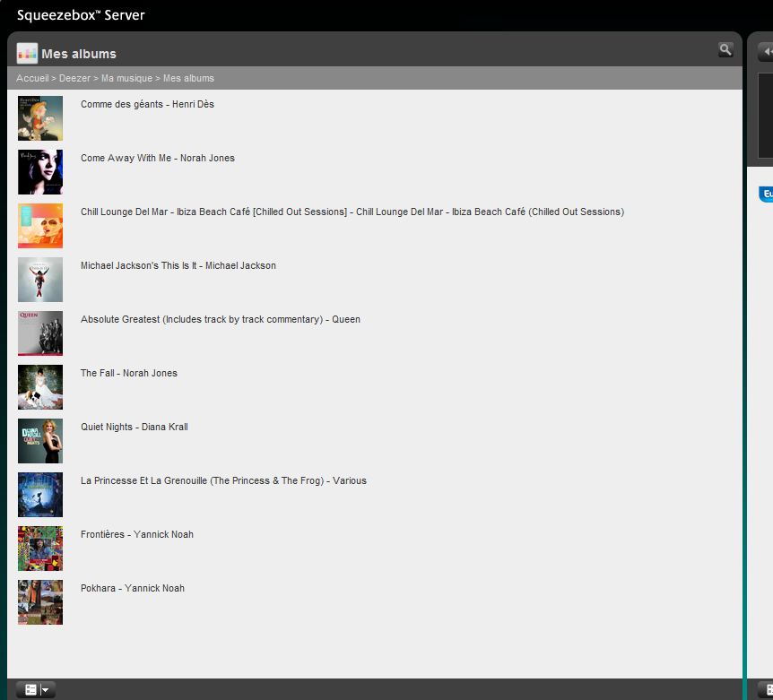Open the search magnifier icon

725,49
